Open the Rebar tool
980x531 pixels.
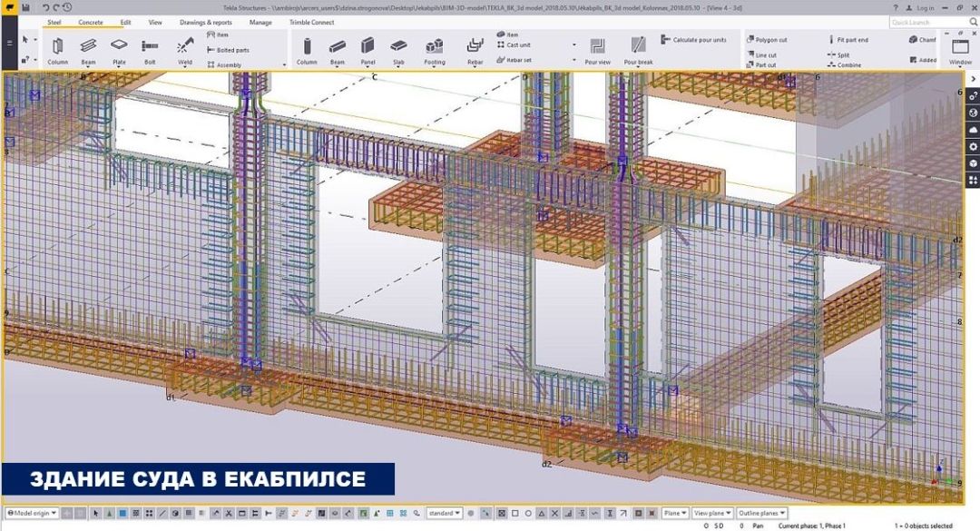[x=475, y=49]
